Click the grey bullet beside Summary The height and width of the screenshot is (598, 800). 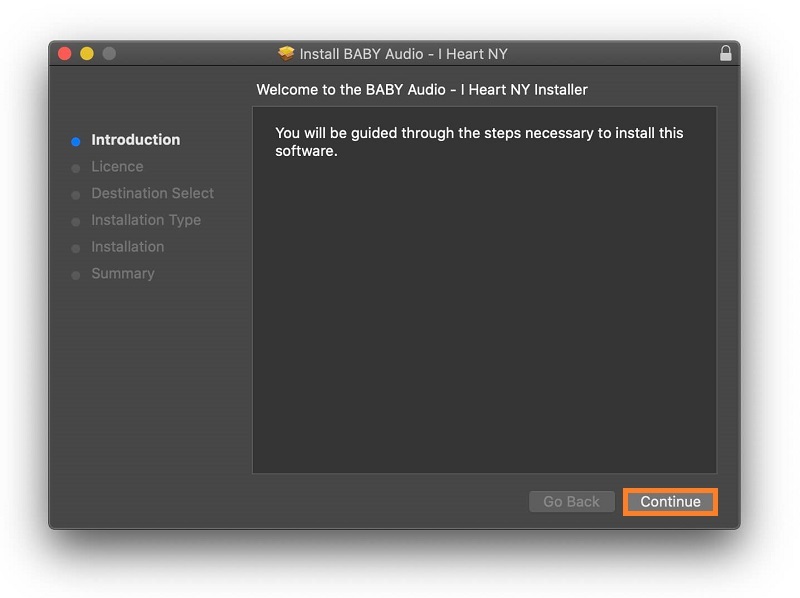pos(75,275)
